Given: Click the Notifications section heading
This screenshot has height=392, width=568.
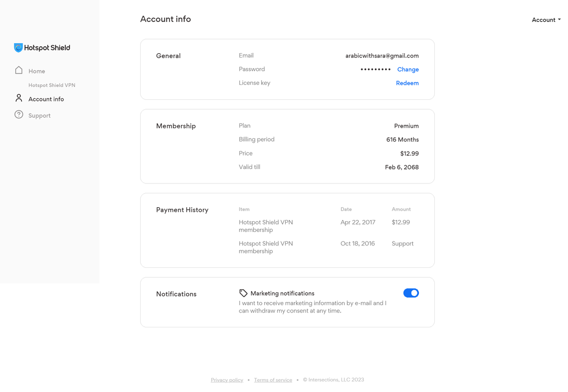Looking at the screenshot, I should click(176, 294).
